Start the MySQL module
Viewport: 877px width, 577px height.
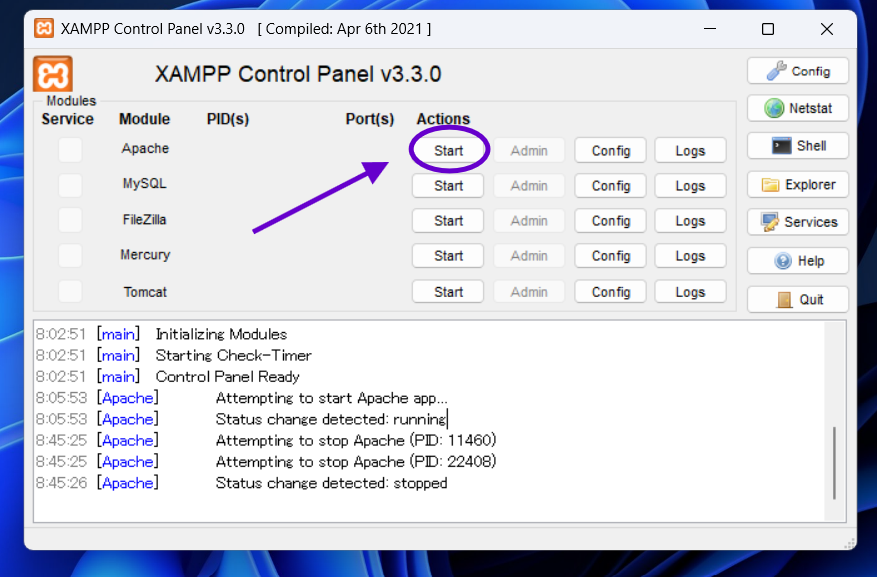click(x=448, y=186)
